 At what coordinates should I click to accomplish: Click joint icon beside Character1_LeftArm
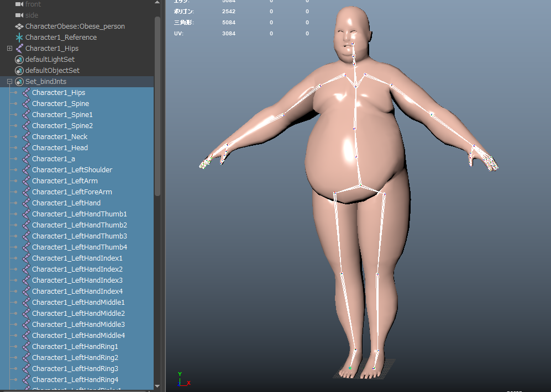point(26,181)
